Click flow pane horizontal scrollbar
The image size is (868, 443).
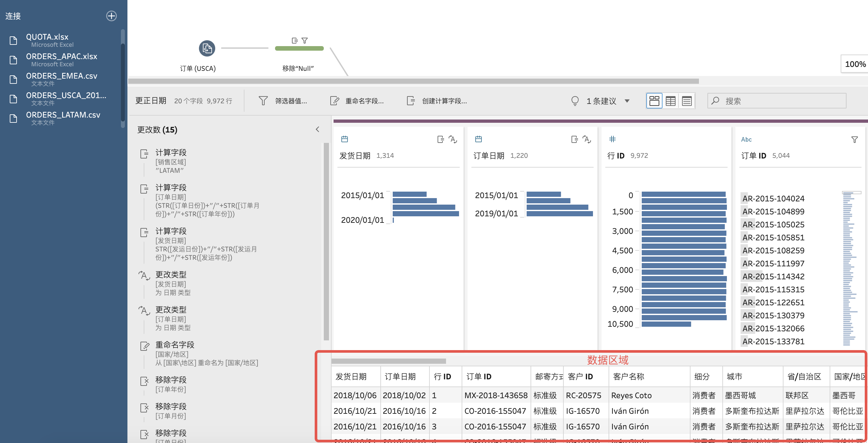pos(414,81)
